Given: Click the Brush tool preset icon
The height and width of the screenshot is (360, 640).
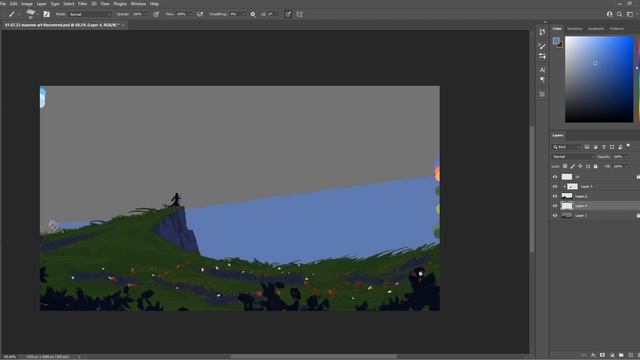Looking at the screenshot, I should coord(12,14).
